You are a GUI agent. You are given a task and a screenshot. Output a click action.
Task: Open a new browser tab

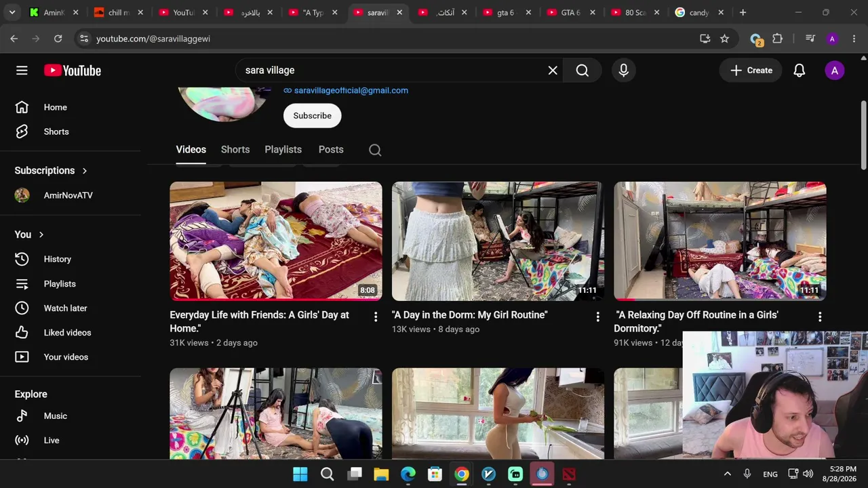point(743,12)
